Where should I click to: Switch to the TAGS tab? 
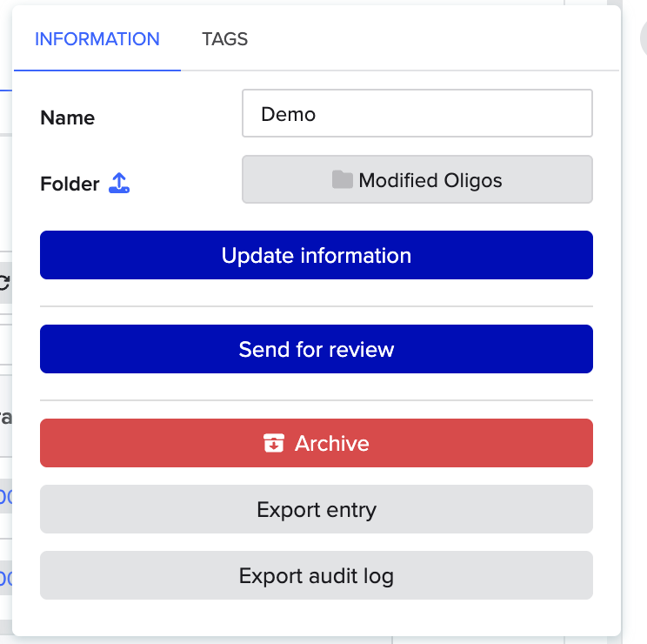[224, 39]
